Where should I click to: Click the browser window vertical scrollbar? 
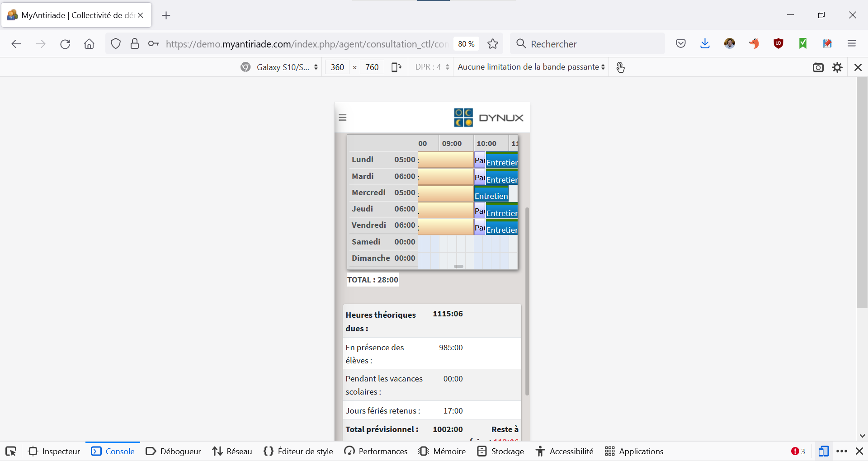coord(862,193)
